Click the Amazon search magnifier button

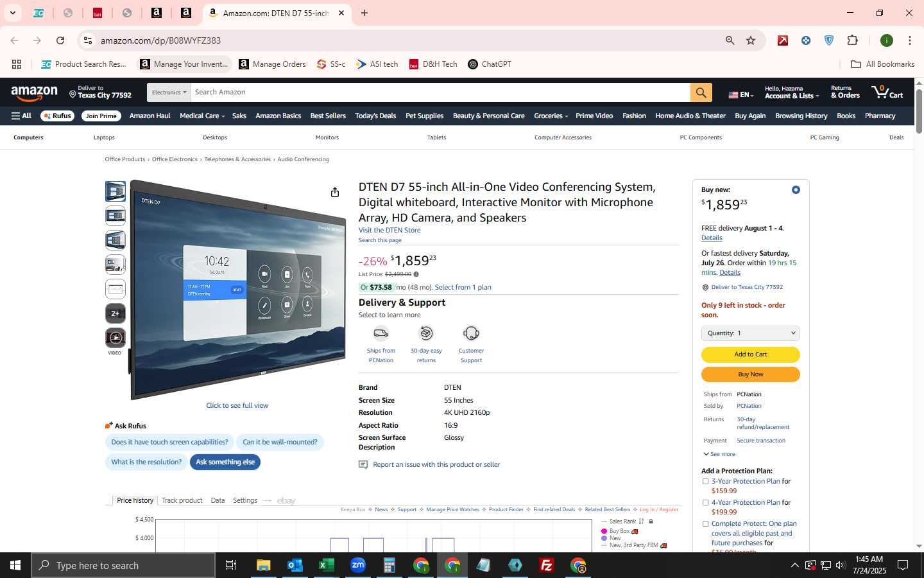pos(701,92)
